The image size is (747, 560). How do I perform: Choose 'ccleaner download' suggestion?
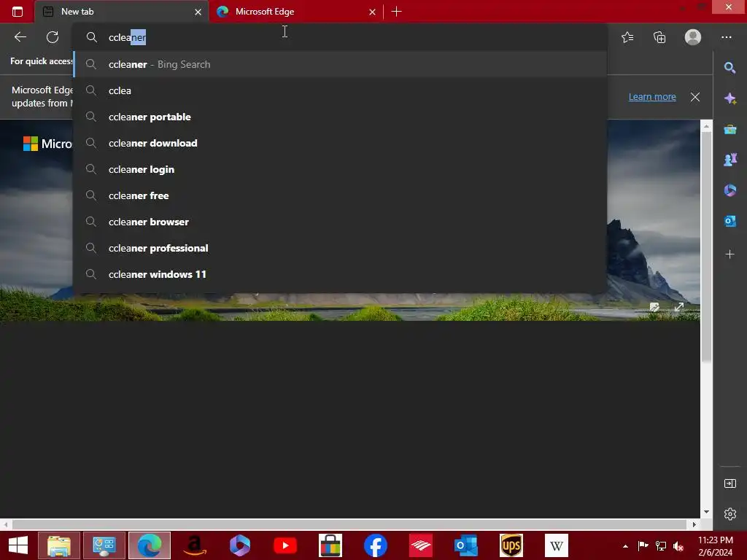[x=340, y=143]
